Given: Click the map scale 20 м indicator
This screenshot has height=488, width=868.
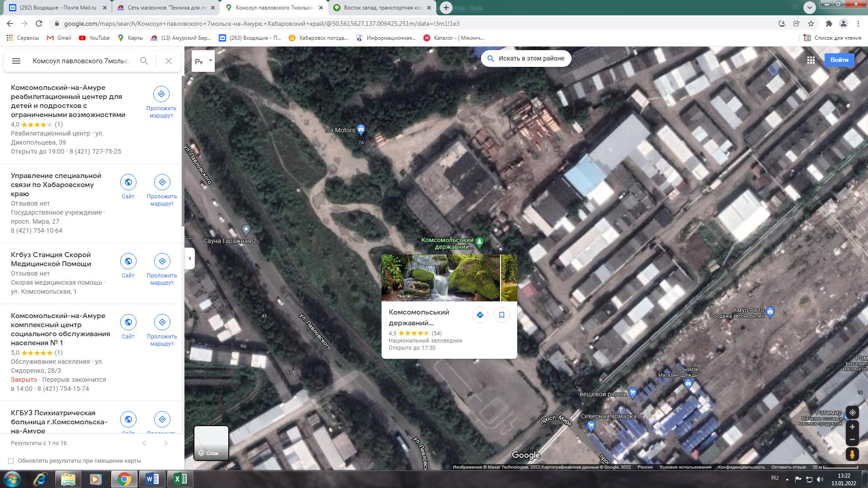Looking at the screenshot, I should click(835, 467).
